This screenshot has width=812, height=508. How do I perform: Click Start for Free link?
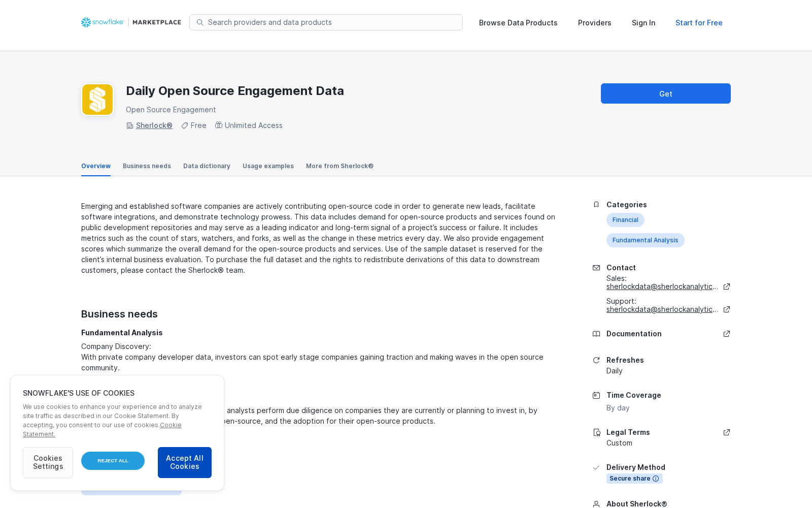pyautogui.click(x=699, y=23)
